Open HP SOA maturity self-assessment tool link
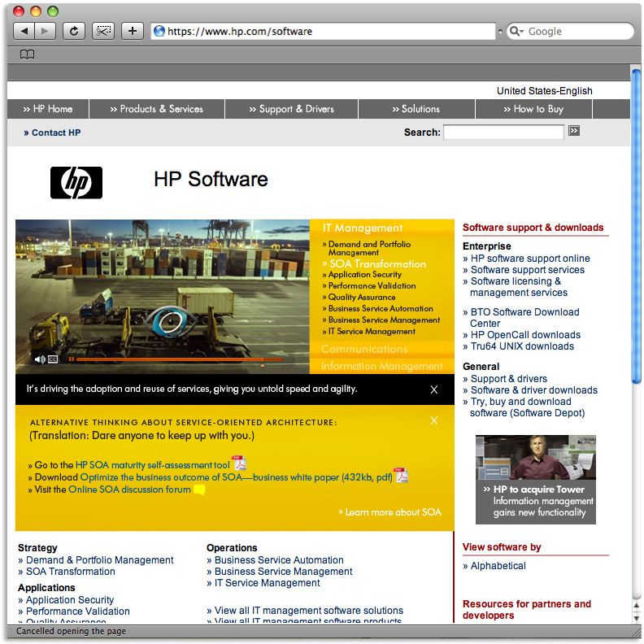Screen dimensions: 644x644 (x=152, y=465)
